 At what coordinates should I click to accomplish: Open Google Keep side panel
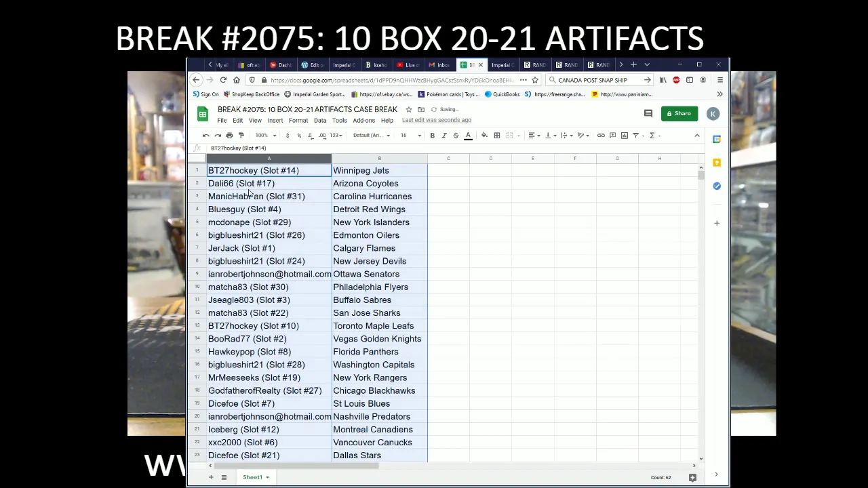click(717, 163)
